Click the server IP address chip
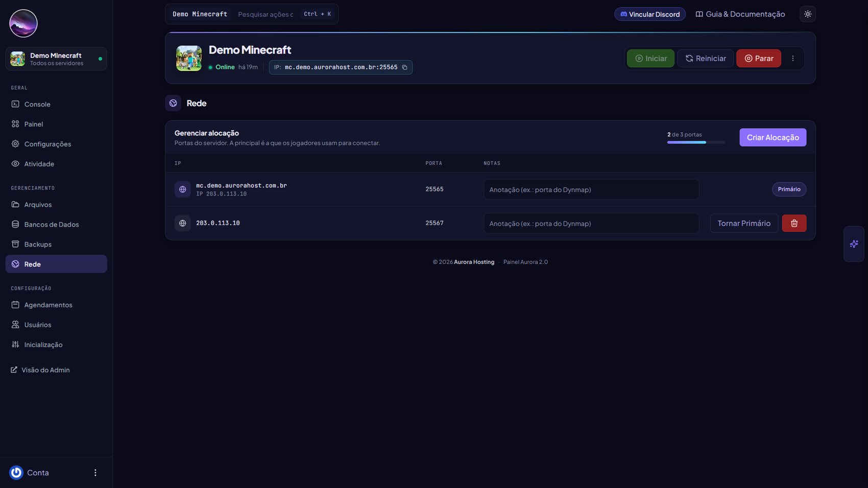Image resolution: width=868 pixels, height=488 pixels. tap(341, 67)
